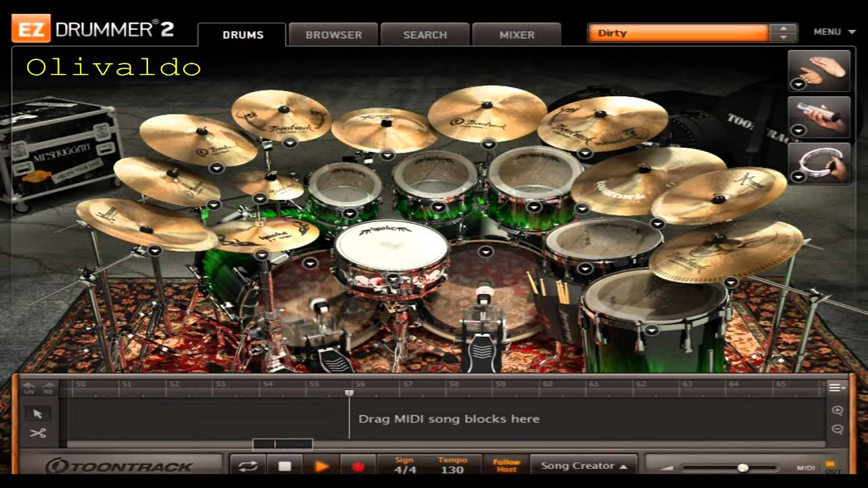Open the song track options menu icon
Viewport: 868px width, 488px height.
pyautogui.click(x=837, y=388)
